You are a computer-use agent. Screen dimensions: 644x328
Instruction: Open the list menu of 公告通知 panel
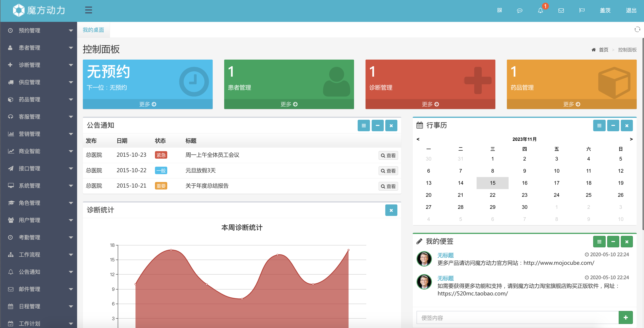click(x=363, y=125)
